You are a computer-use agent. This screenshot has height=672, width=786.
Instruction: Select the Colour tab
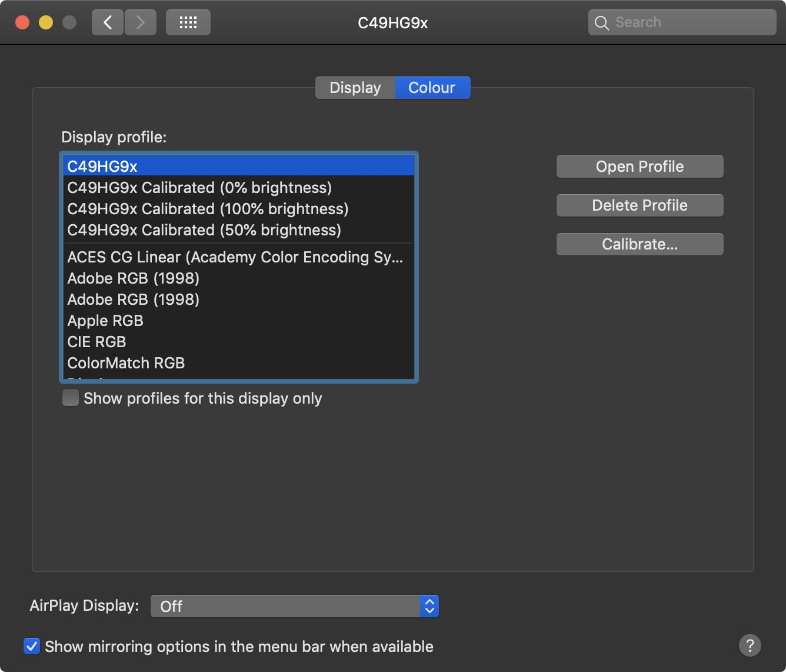(432, 88)
